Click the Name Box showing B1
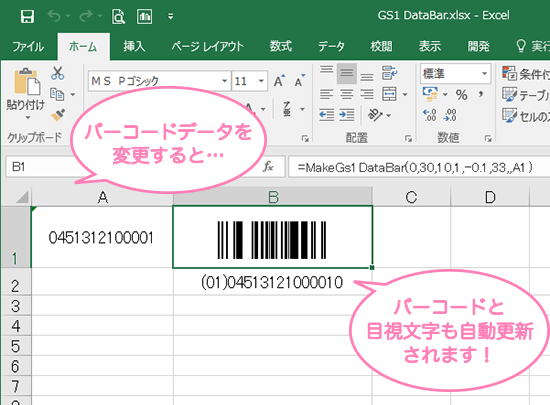Viewport: 550px width, 405px height. (x=41, y=167)
